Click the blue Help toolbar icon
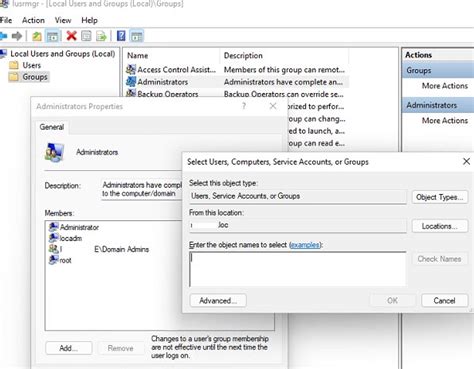 coord(121,36)
